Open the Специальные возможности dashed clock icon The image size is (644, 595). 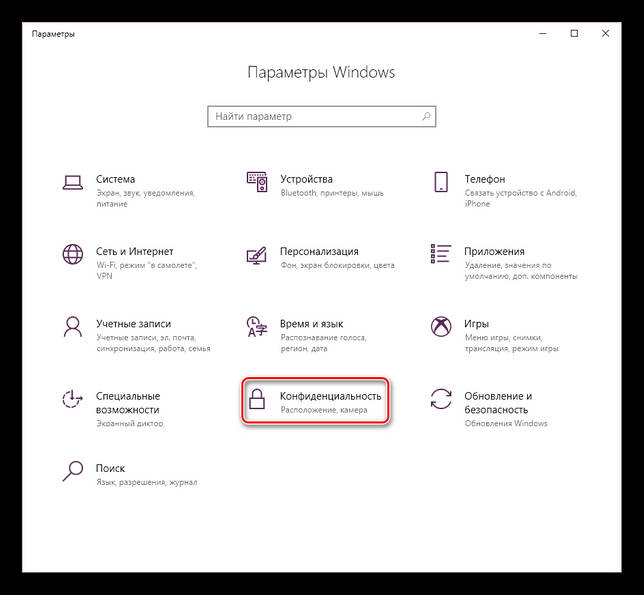[x=73, y=399]
